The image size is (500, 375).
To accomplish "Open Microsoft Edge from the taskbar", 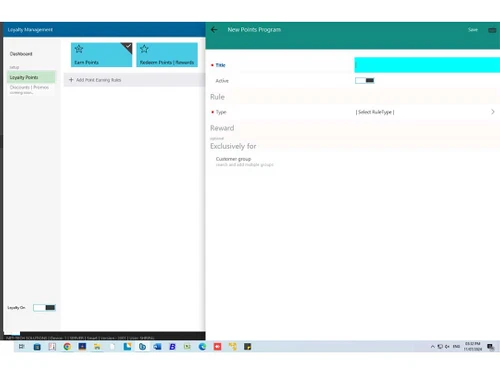I will click(x=202, y=347).
